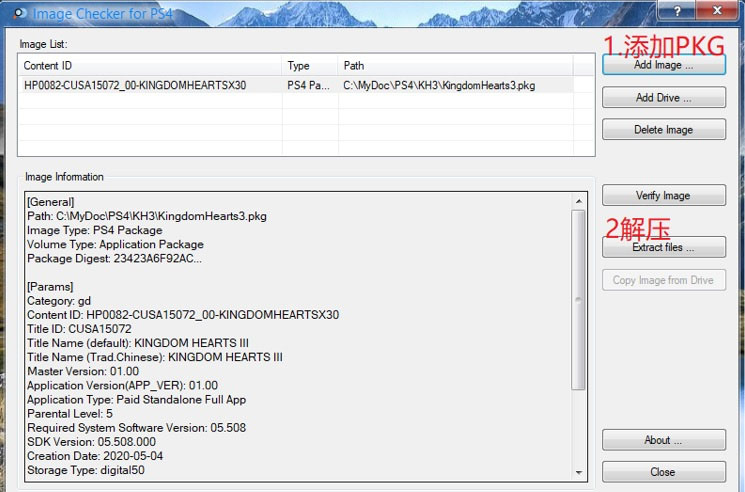Click the KingdomHearts3.pkg path cell in list
Image resolution: width=745 pixels, height=492 pixels.
pyautogui.click(x=439, y=85)
